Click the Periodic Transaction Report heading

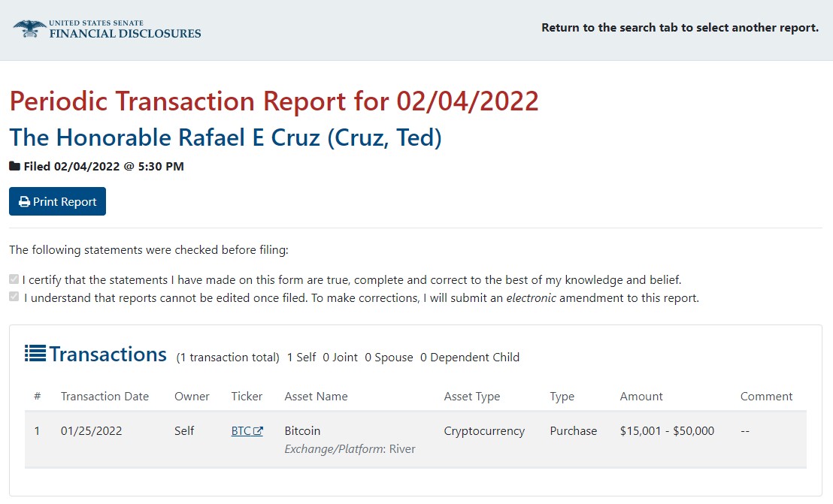(x=274, y=101)
